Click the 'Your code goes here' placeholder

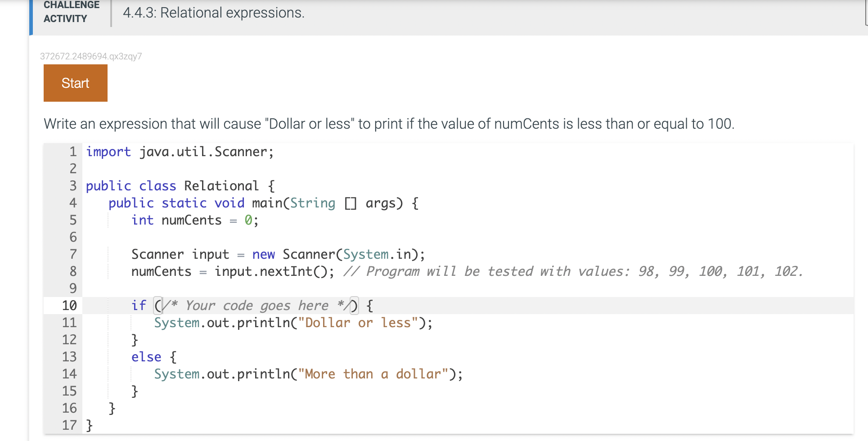point(257,306)
